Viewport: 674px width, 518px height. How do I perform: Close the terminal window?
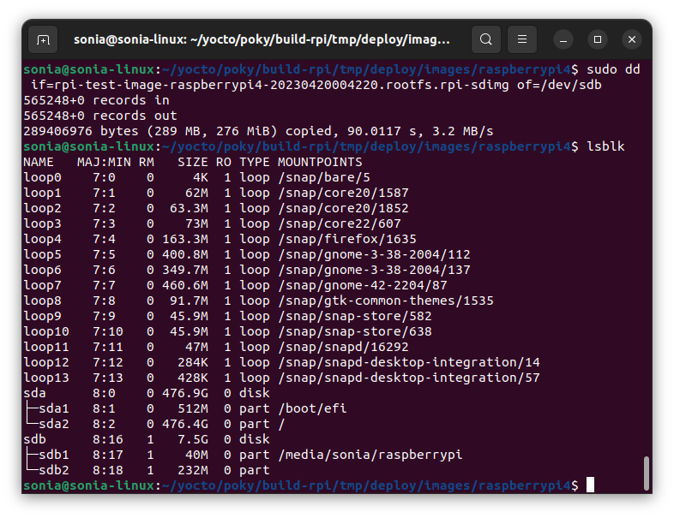(x=631, y=40)
